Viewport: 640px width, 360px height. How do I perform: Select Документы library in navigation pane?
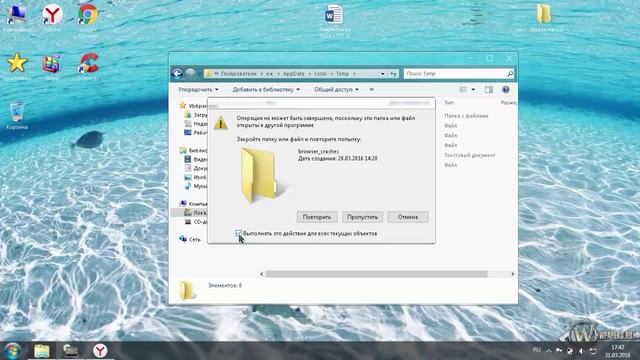(196, 168)
